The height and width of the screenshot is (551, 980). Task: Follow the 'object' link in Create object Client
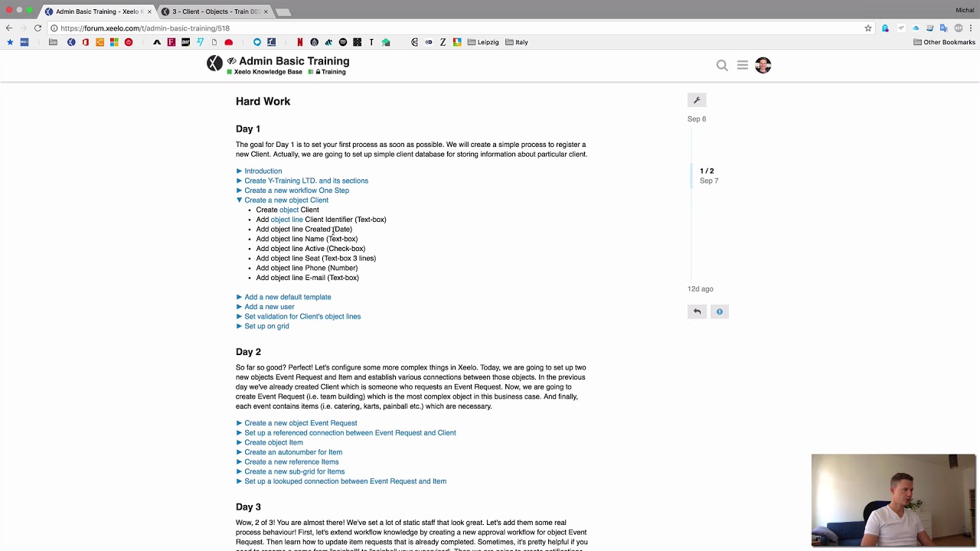click(x=289, y=210)
